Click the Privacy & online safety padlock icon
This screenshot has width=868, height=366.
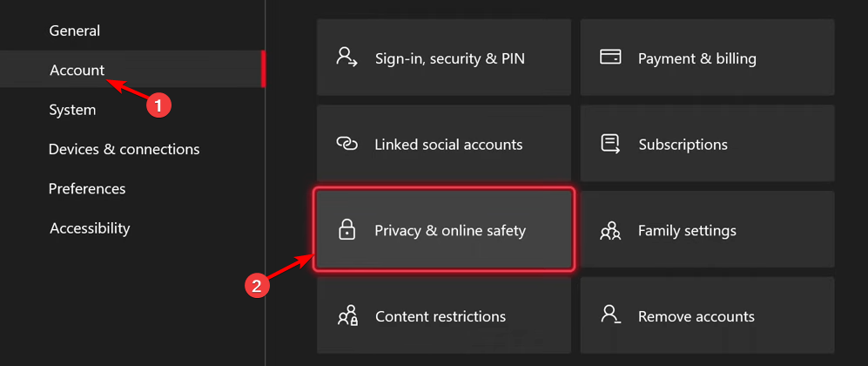coord(347,229)
